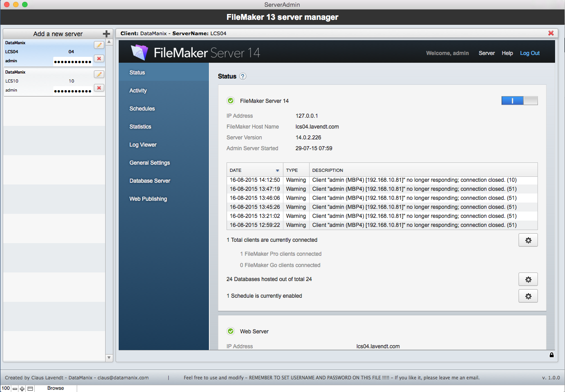The width and height of the screenshot is (565, 392).
Task: Add a new server with plus icon
Action: pos(107,34)
